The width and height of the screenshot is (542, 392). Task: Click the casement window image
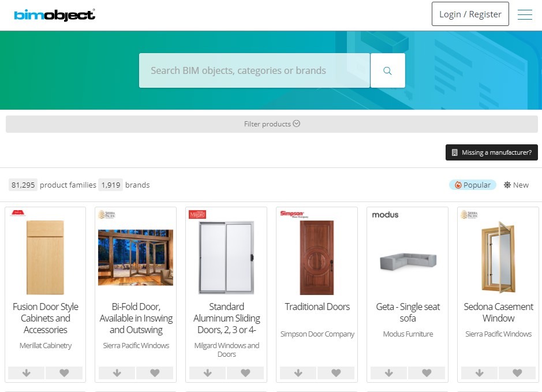(498, 257)
